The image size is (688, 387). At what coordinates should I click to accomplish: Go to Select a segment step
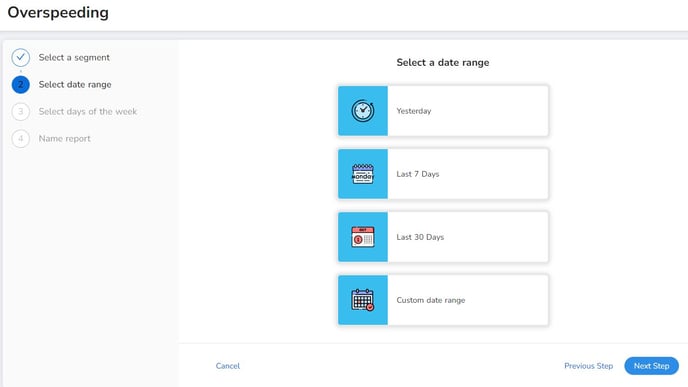click(74, 57)
